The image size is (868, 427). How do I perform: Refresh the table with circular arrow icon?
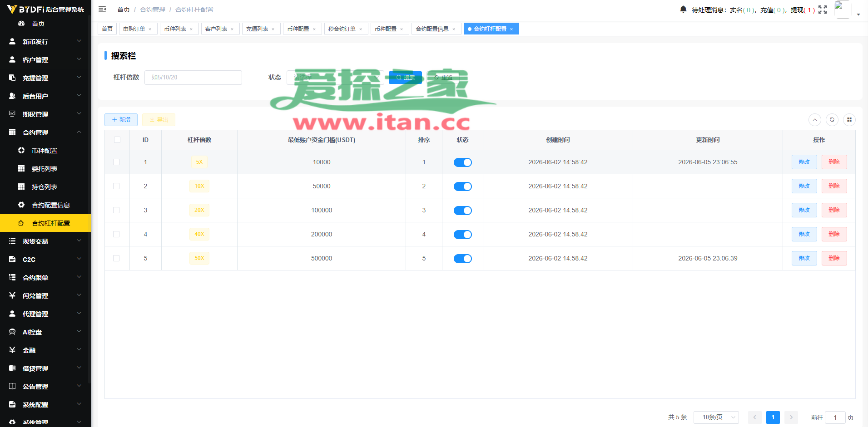coord(832,120)
